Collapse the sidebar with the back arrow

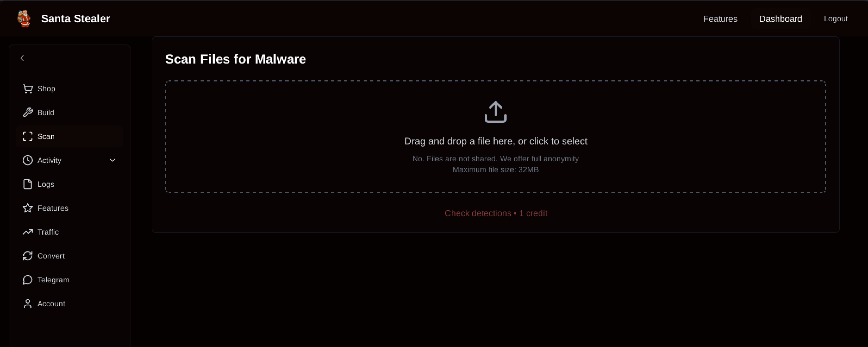click(x=22, y=58)
